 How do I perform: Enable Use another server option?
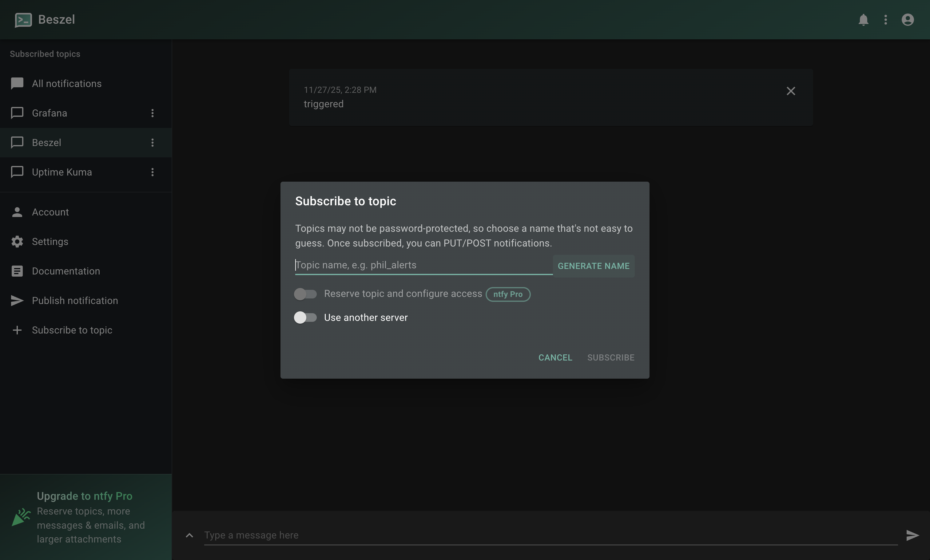point(306,318)
